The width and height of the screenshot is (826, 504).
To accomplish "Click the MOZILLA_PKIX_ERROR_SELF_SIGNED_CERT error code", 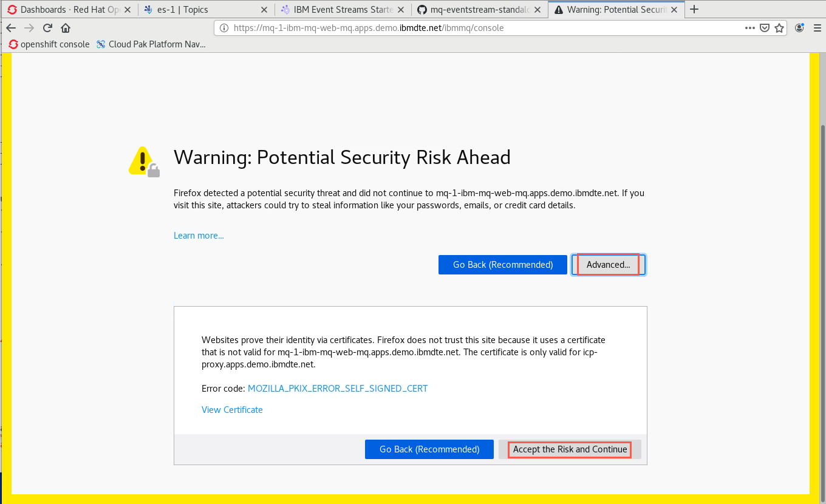I will pos(338,389).
